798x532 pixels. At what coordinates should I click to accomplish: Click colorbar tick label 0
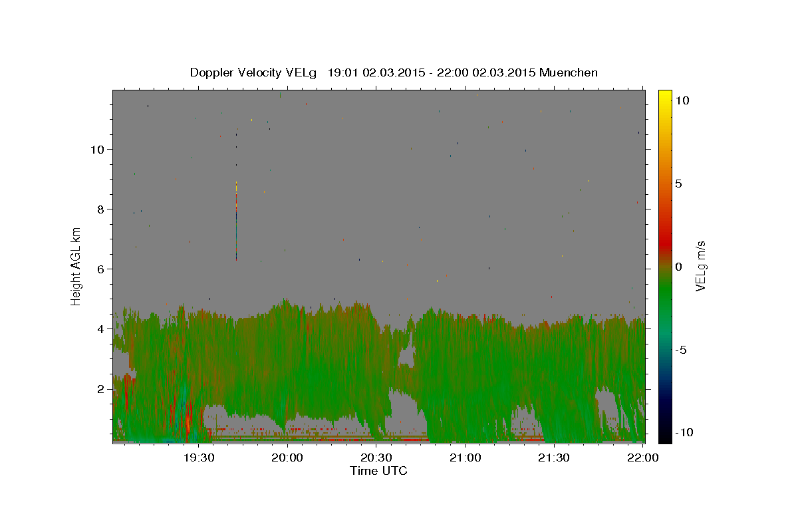[x=678, y=267]
